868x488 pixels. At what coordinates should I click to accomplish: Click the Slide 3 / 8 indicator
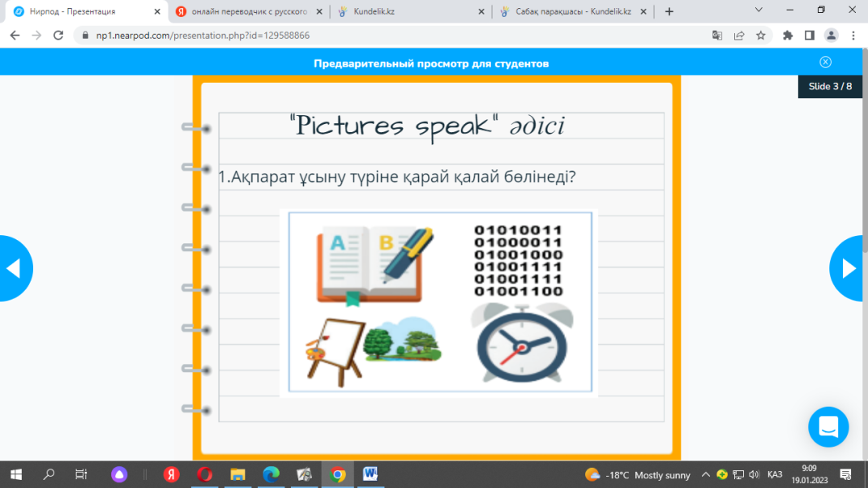(830, 87)
